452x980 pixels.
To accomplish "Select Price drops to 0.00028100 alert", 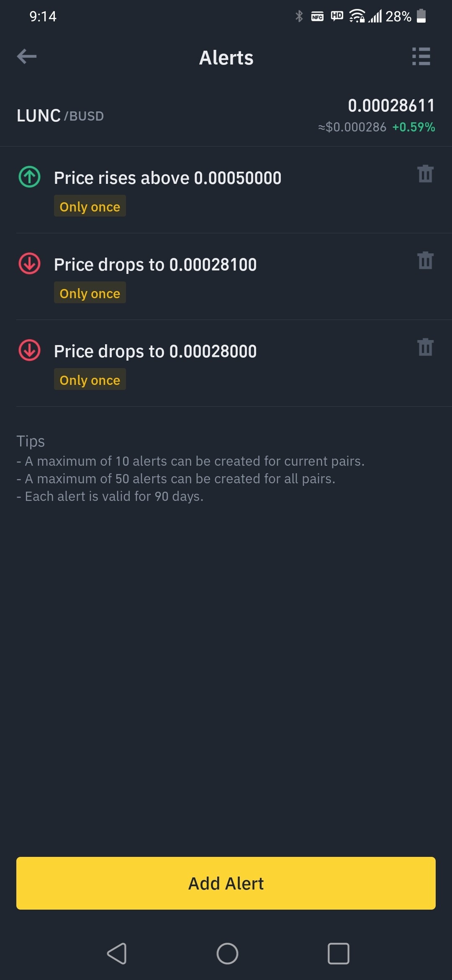I will point(155,265).
